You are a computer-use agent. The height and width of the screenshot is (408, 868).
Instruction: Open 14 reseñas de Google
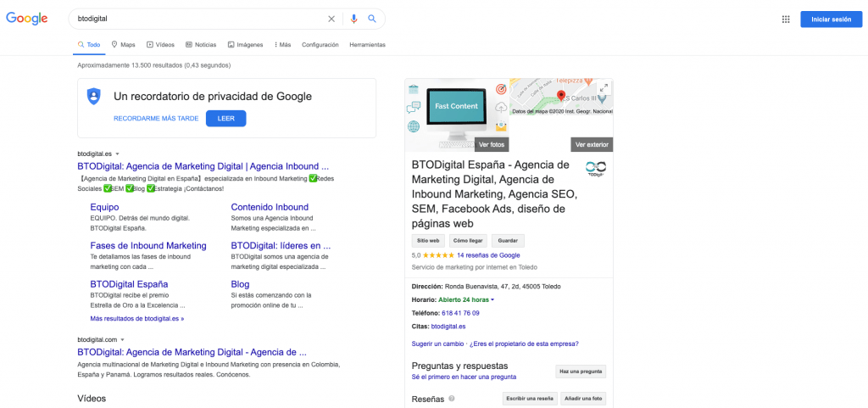click(x=488, y=255)
